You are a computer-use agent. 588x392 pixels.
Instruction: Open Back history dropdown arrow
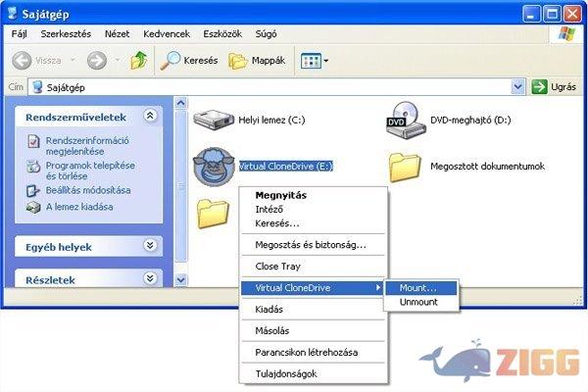[73, 60]
